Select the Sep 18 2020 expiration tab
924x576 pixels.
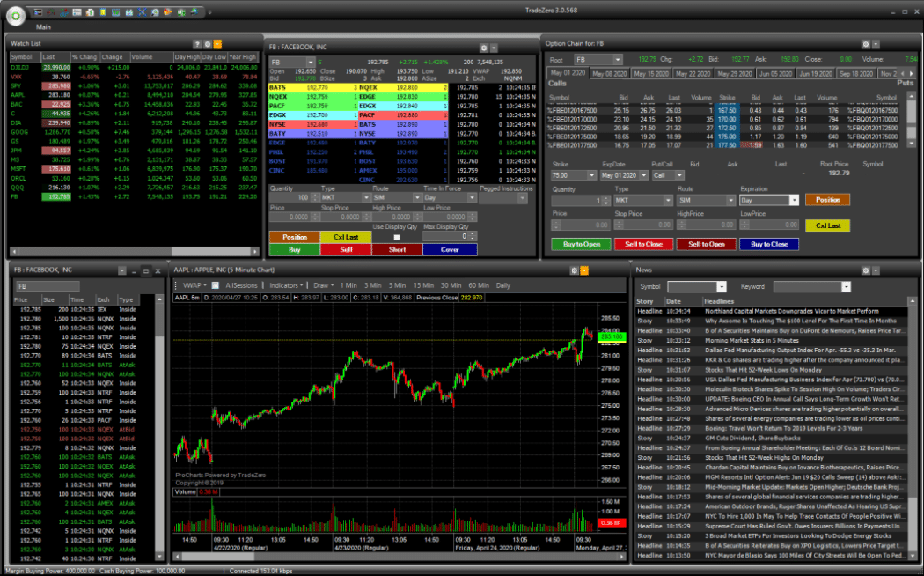(856, 74)
